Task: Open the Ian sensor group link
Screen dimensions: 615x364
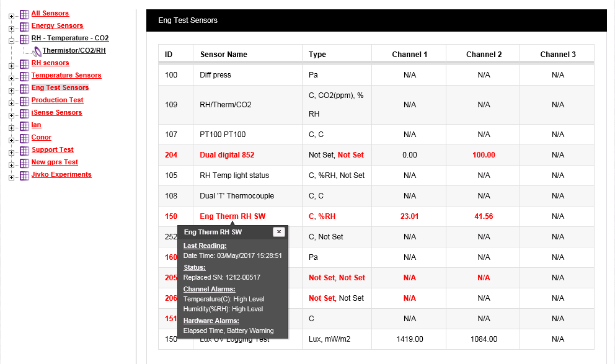Action: click(x=36, y=125)
